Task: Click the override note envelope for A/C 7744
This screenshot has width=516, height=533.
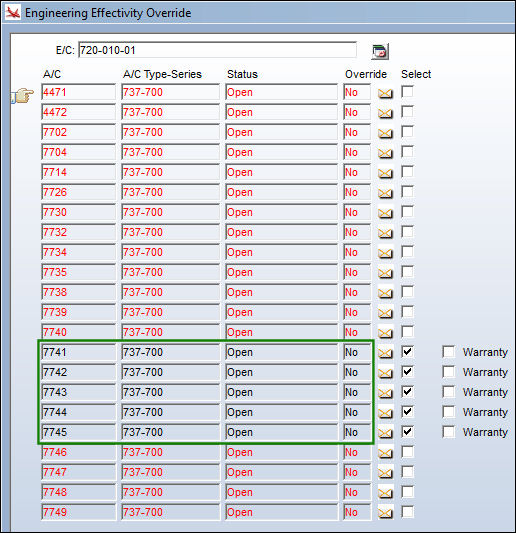Action: pos(385,413)
